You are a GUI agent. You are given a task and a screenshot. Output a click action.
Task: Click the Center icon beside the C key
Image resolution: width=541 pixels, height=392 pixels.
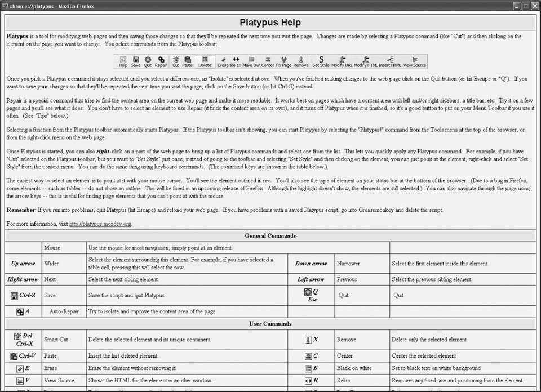(x=308, y=356)
